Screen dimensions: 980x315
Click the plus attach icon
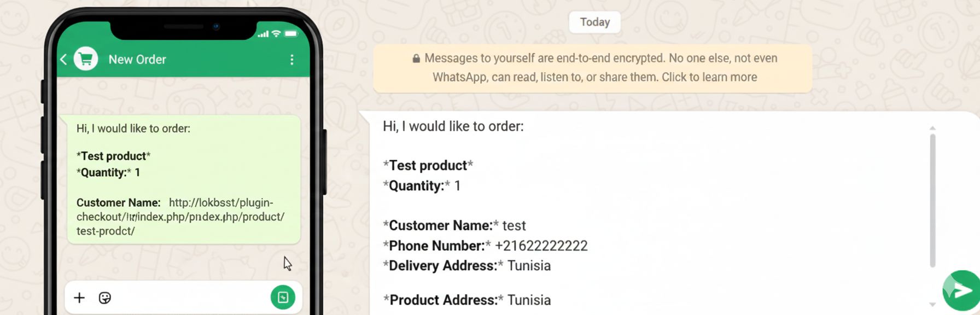coord(79,297)
